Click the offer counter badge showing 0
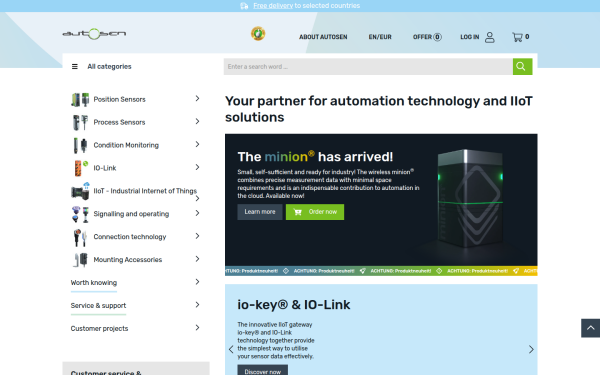600x375 pixels. [437, 37]
